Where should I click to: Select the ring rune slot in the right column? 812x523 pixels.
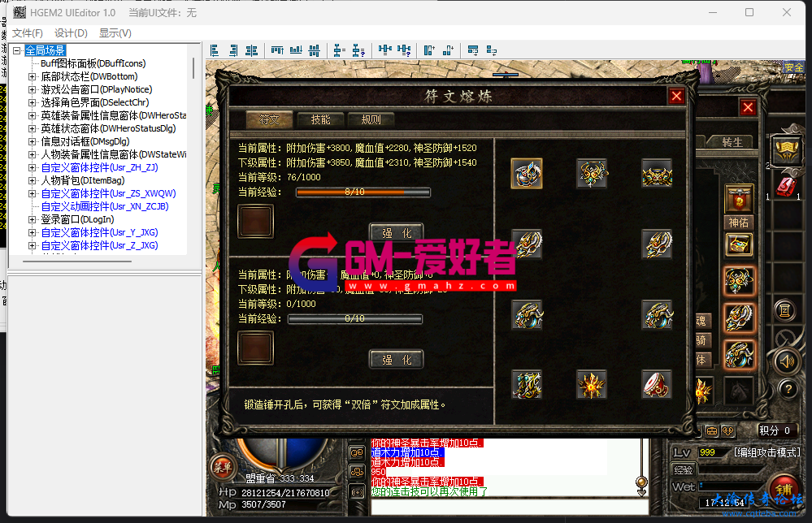[x=657, y=314]
